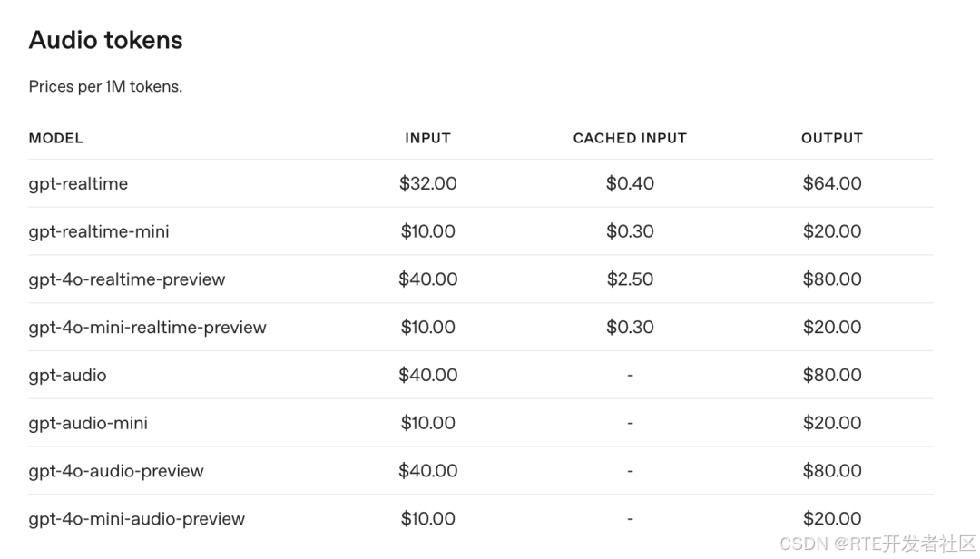Click the Prices per 1M tokens text

coord(105,86)
